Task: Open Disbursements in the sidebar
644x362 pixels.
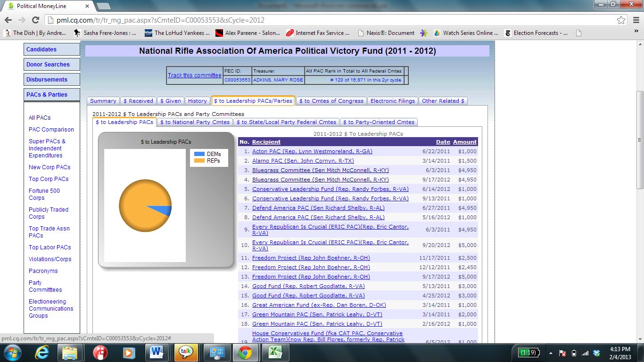Action: (x=52, y=80)
